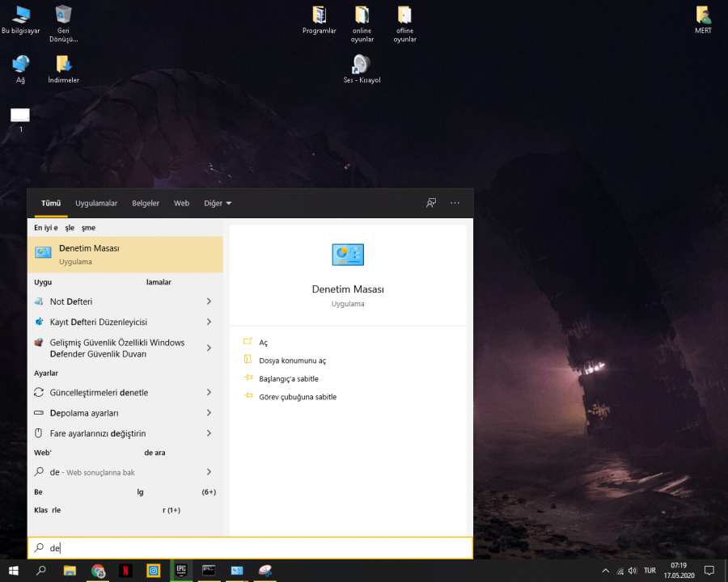Viewport: 728px width, 582px height.
Task: Open File Explorer from the taskbar
Action: click(70, 571)
